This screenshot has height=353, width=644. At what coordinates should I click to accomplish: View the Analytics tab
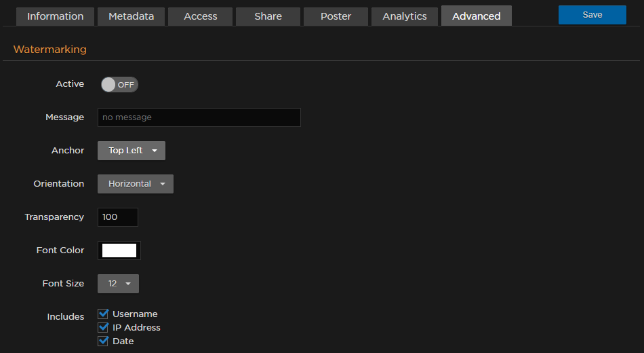(405, 16)
